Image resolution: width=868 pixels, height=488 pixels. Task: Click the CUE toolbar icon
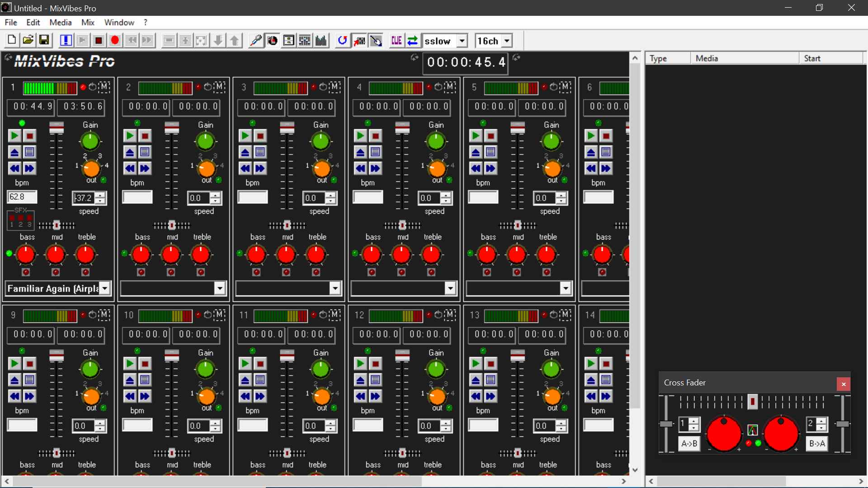coord(396,41)
